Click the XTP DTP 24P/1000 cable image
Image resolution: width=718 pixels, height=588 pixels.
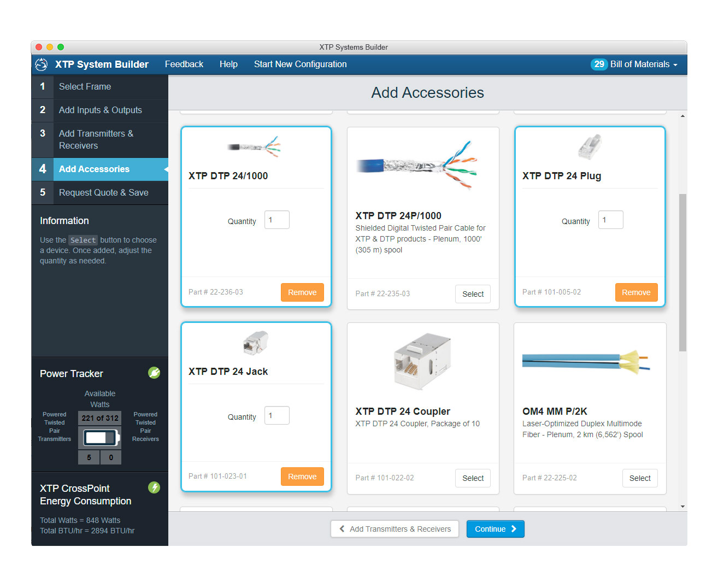click(416, 164)
